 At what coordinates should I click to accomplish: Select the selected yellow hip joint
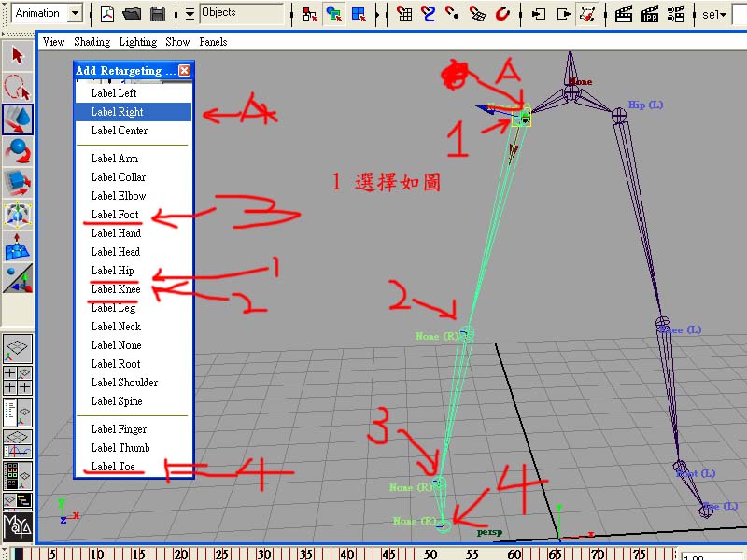click(523, 116)
